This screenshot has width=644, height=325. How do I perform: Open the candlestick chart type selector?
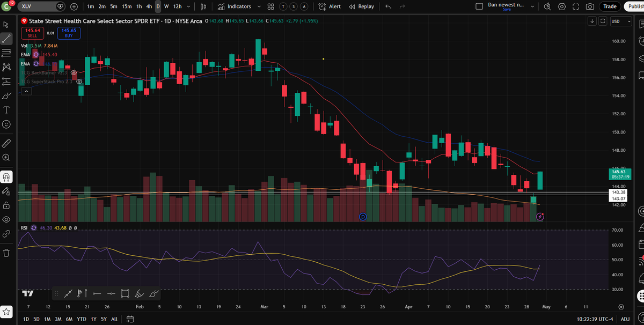[x=203, y=6]
